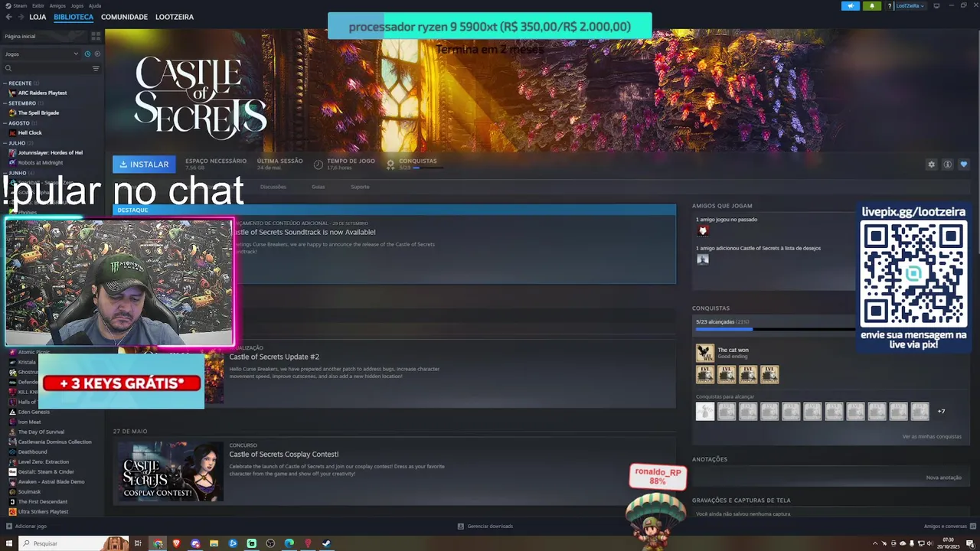Enter Big Picture mode monitor icon
The width and height of the screenshot is (980, 551).
tap(936, 6)
